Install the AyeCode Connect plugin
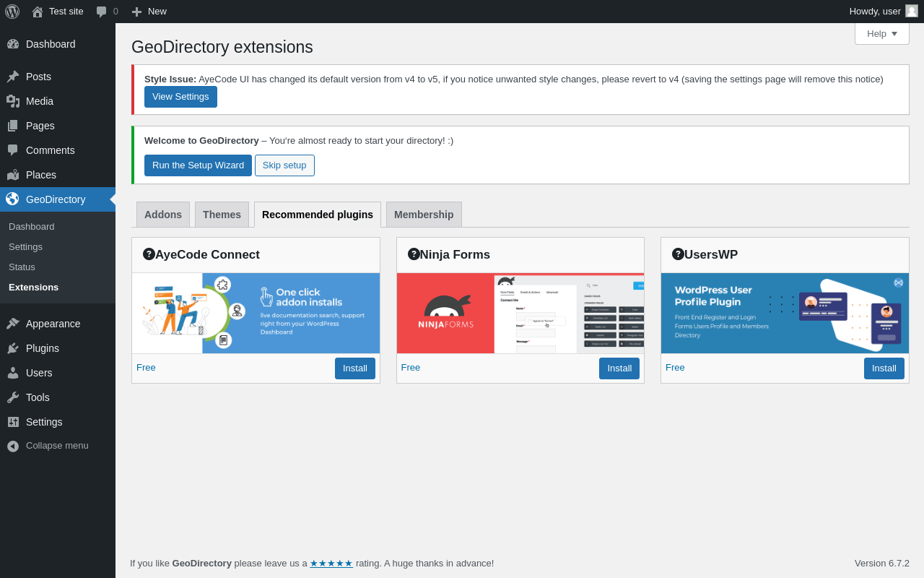This screenshot has height=578, width=924. coord(355,368)
